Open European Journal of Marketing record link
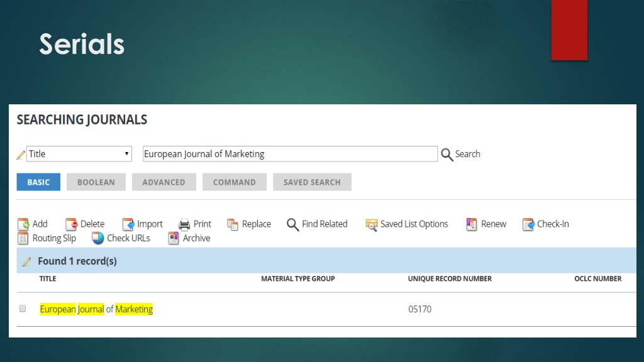This screenshot has width=644, height=362. click(96, 309)
